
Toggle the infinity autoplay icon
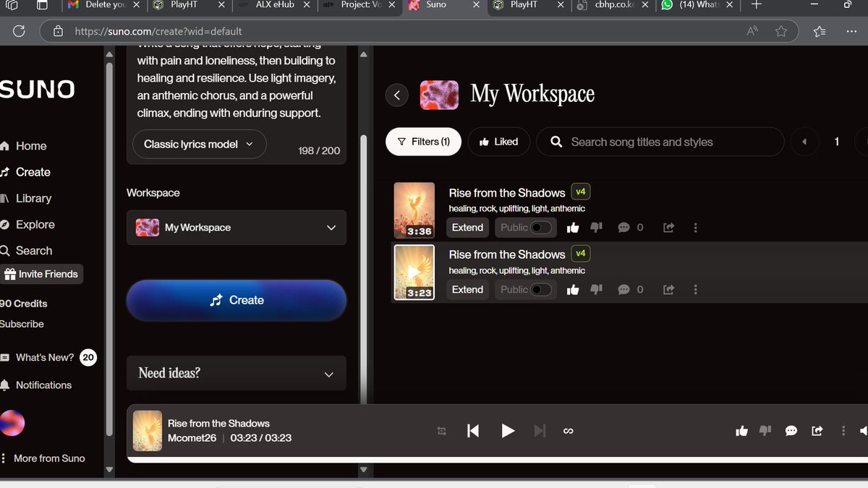[568, 431]
